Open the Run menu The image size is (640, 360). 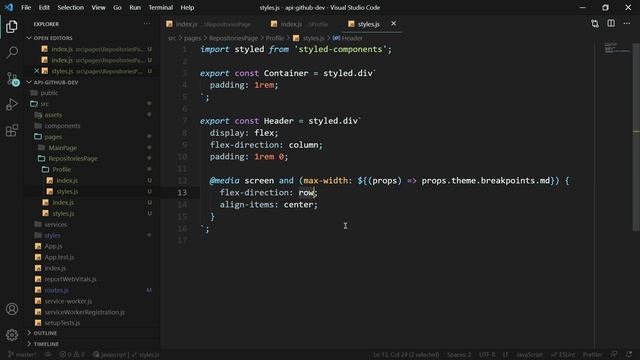coord(135,7)
